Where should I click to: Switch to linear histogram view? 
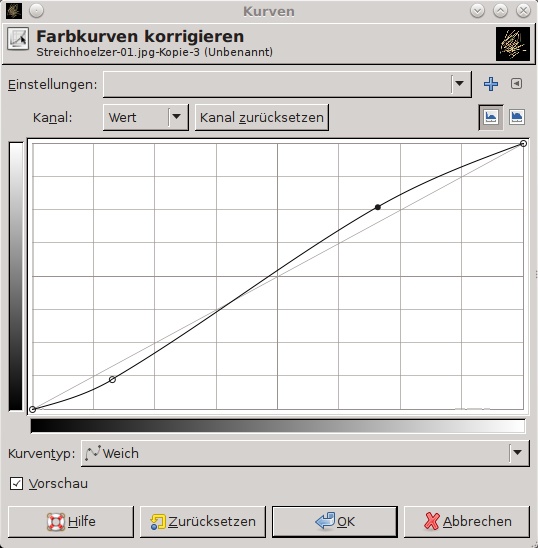click(491, 117)
